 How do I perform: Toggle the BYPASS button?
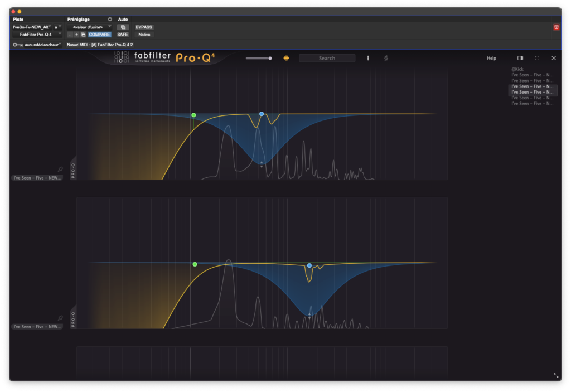tap(144, 27)
